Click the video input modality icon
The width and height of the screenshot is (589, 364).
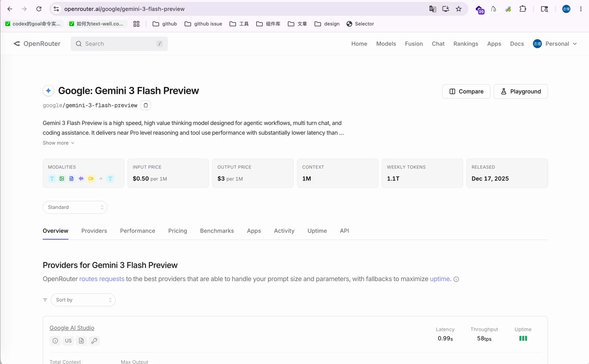[91, 179]
